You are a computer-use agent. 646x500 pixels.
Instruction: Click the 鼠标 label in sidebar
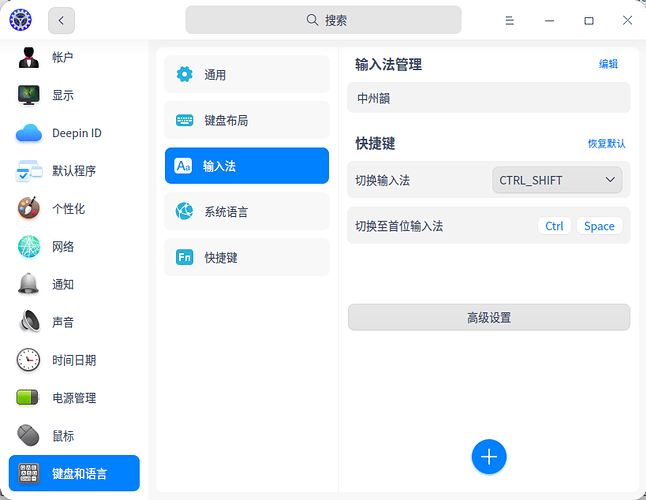point(63,436)
